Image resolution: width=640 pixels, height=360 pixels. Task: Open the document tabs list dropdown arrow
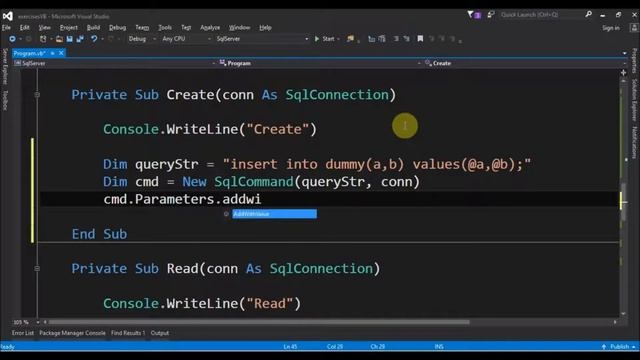tap(624, 53)
